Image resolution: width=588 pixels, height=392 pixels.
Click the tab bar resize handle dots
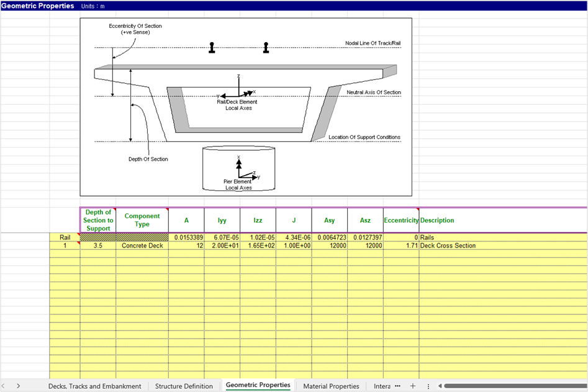point(428,386)
